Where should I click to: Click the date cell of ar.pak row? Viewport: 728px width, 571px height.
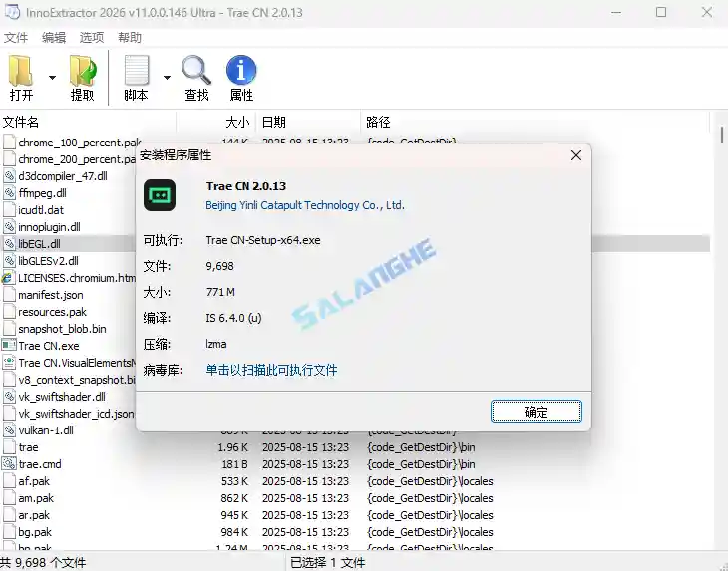pos(305,515)
